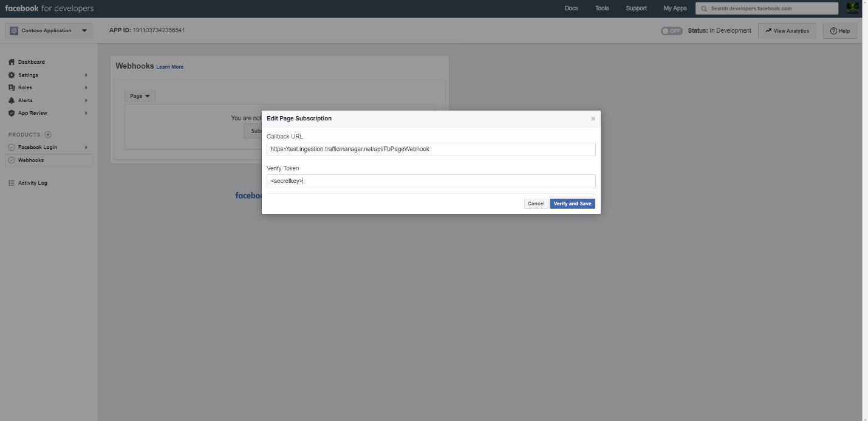Open the Page subscription type dropdown

tap(139, 95)
